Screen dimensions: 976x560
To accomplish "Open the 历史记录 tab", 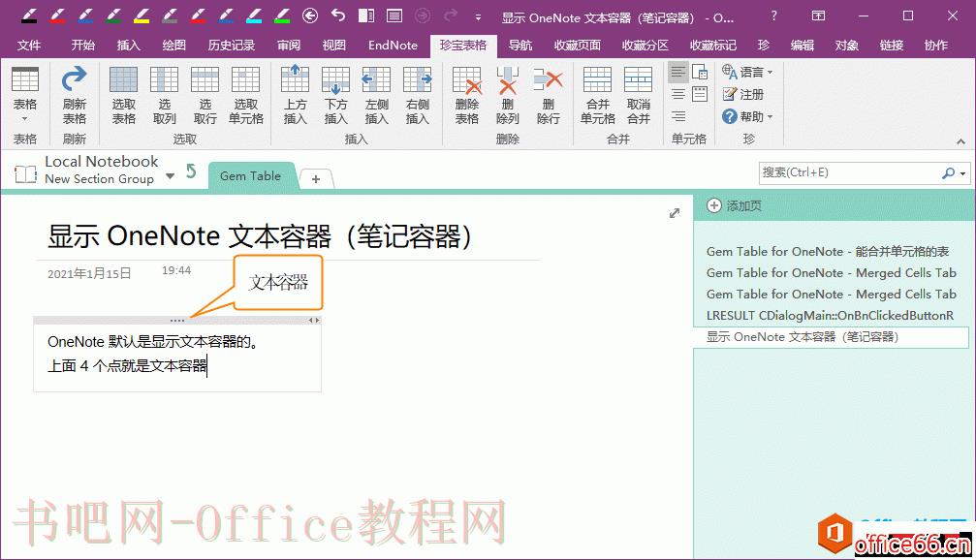I will (232, 45).
